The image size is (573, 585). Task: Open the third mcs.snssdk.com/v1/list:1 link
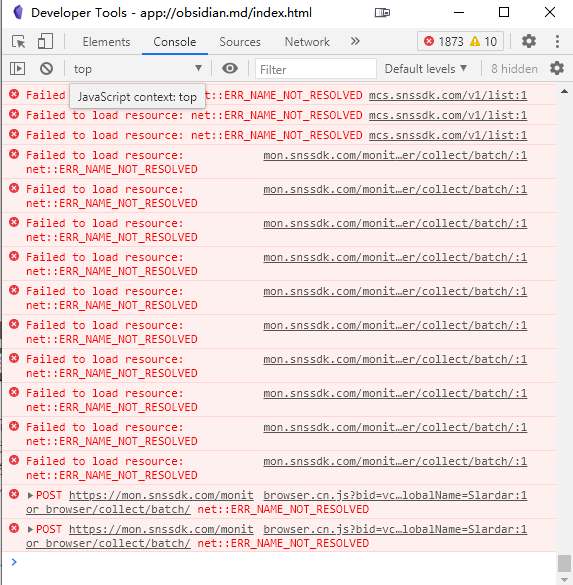point(448,135)
